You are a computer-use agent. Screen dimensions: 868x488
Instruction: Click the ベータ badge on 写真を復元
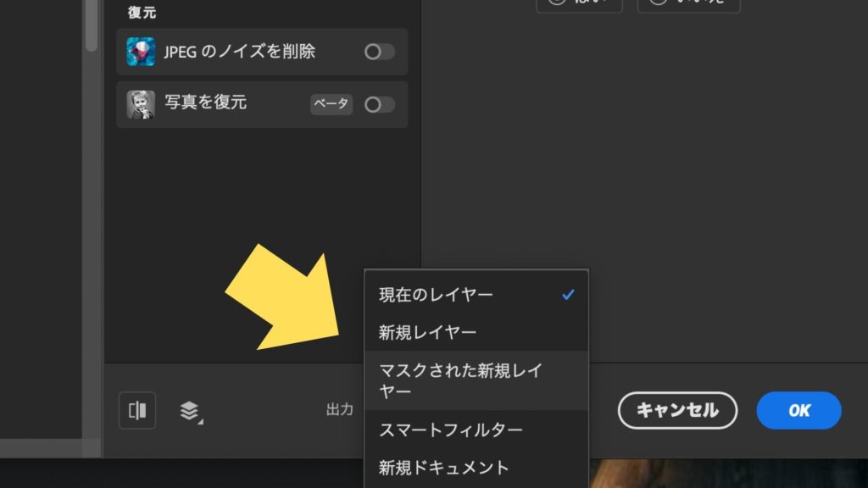click(331, 104)
